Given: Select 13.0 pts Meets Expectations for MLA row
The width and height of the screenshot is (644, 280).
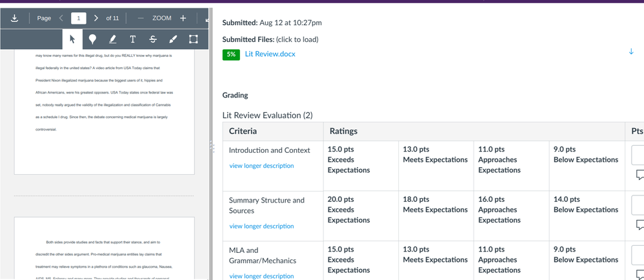Looking at the screenshot, I should (436, 261).
